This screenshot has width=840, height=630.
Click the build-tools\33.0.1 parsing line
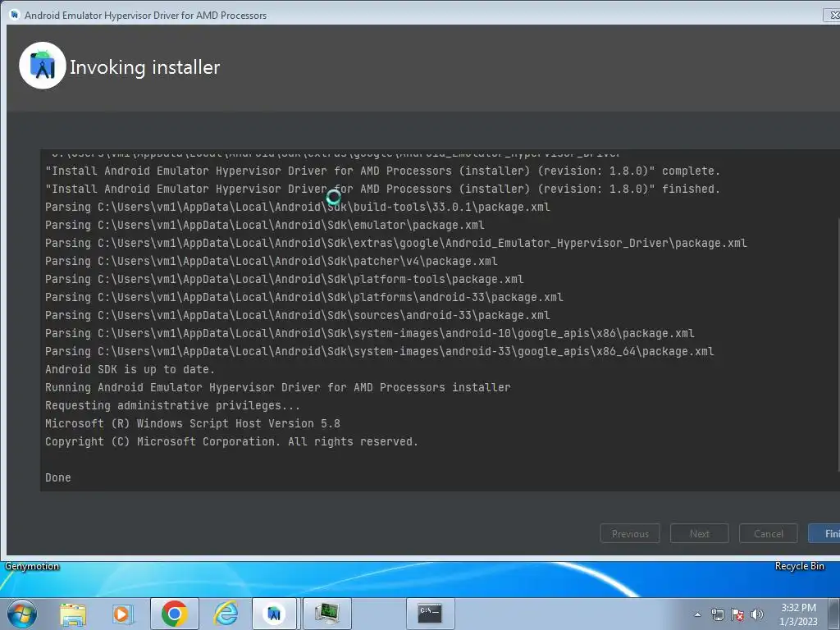pyautogui.click(x=297, y=207)
